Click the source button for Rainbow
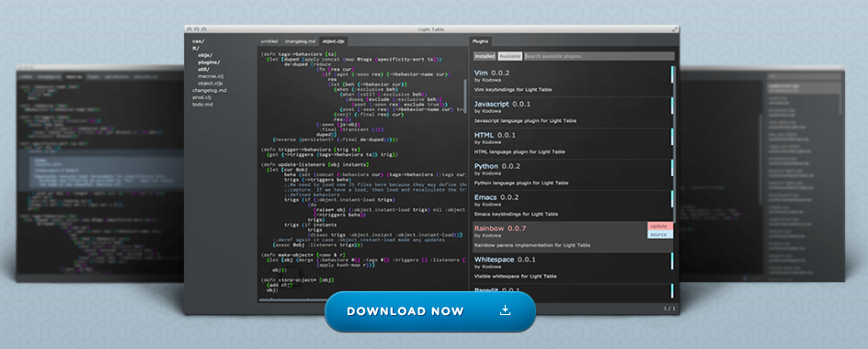Image resolution: width=868 pixels, height=349 pixels. pos(660,234)
